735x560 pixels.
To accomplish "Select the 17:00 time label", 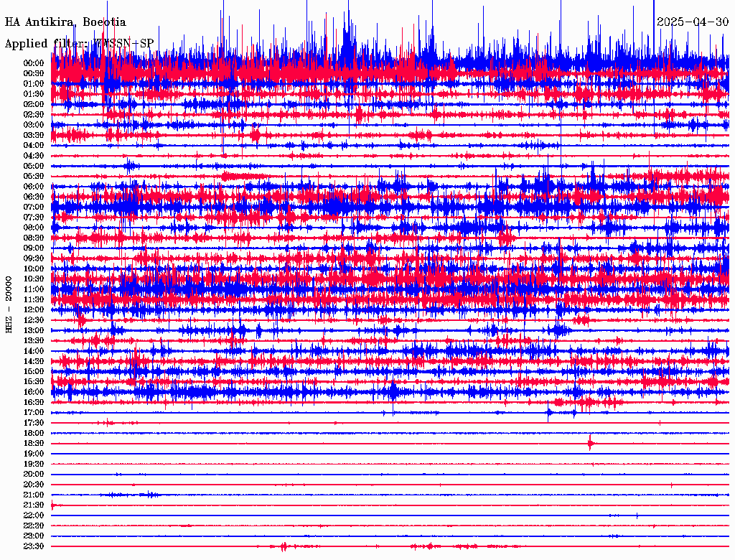I will click(34, 413).
